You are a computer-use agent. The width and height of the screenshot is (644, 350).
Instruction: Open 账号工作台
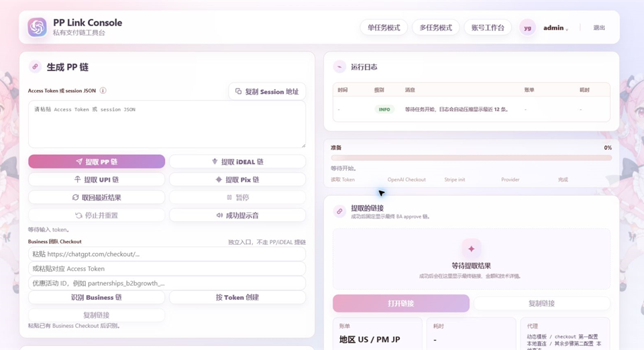[488, 27]
